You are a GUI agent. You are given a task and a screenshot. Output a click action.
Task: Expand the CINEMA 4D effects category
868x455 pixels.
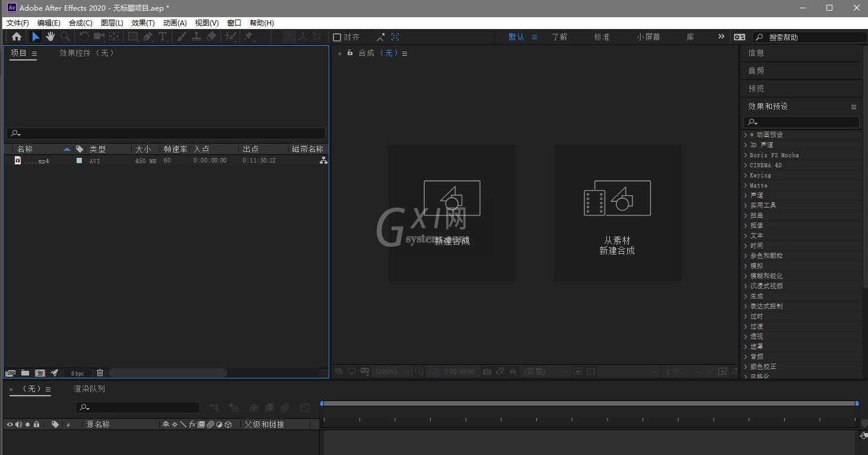tap(746, 165)
